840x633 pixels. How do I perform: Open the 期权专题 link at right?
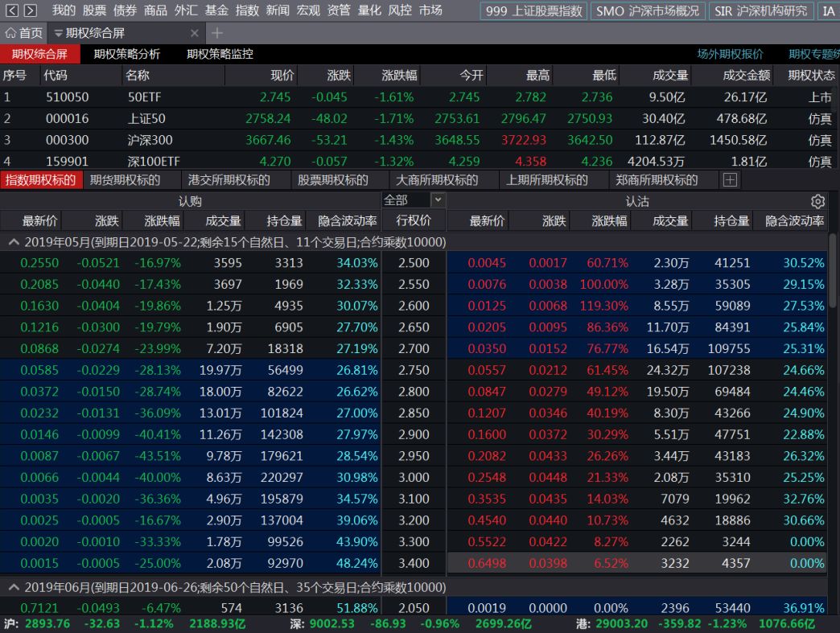click(x=813, y=54)
